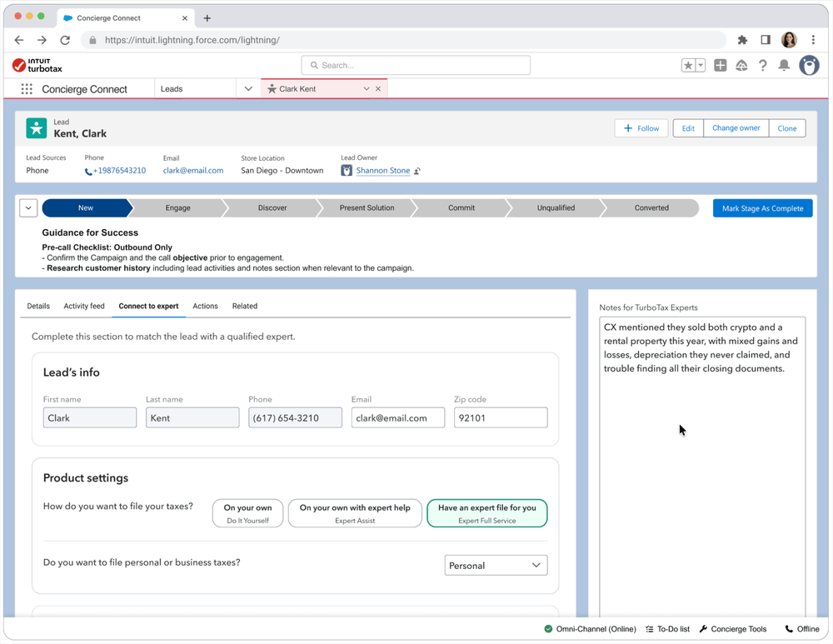Switch to the Activity feed tab

[x=84, y=306]
